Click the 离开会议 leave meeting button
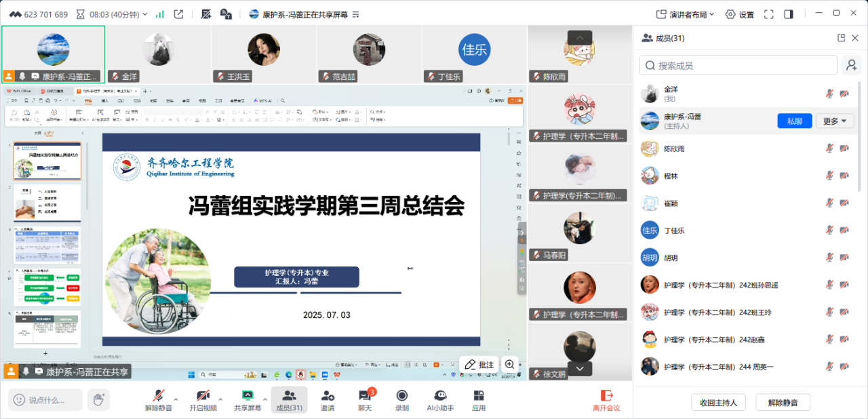 606,399
